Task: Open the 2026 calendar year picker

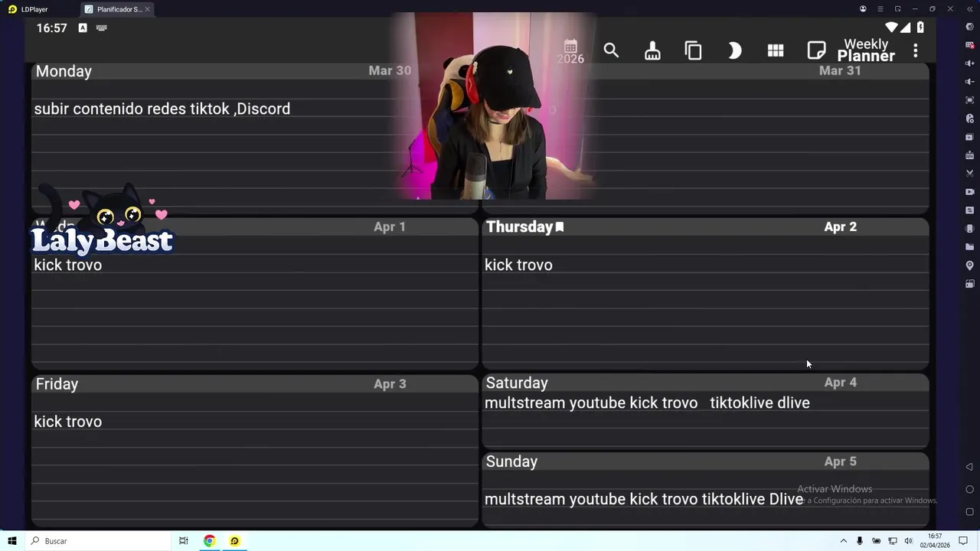Action: (x=570, y=51)
